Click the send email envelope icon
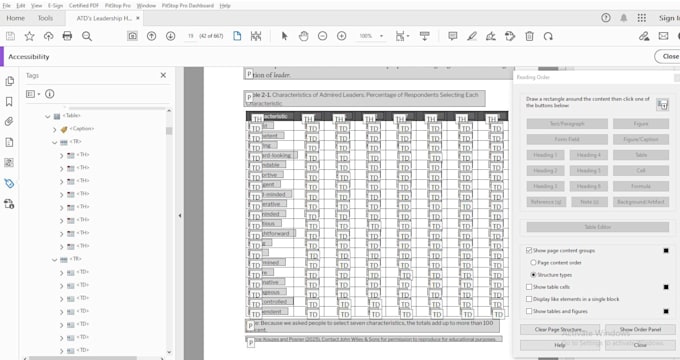Viewport: 680px width, 360px height. (663, 36)
